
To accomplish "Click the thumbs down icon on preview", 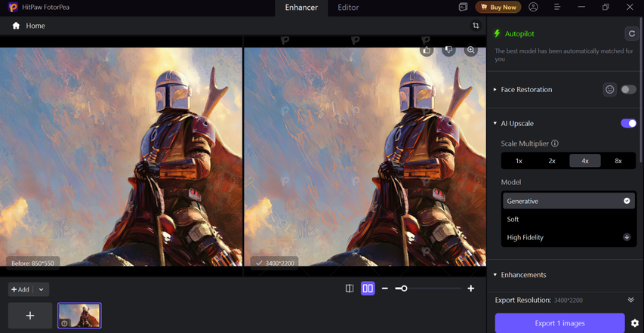I will point(449,50).
